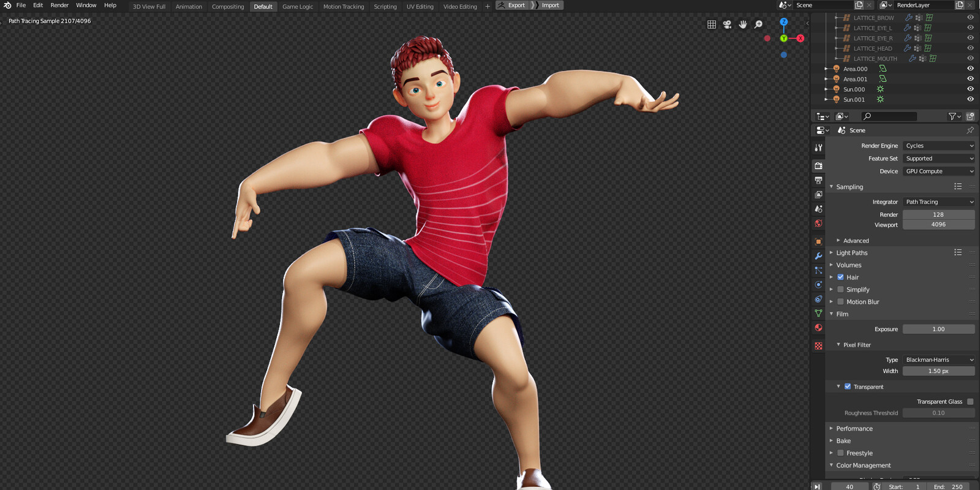Open the Device GPU Compute dropdown

pyautogui.click(x=938, y=171)
